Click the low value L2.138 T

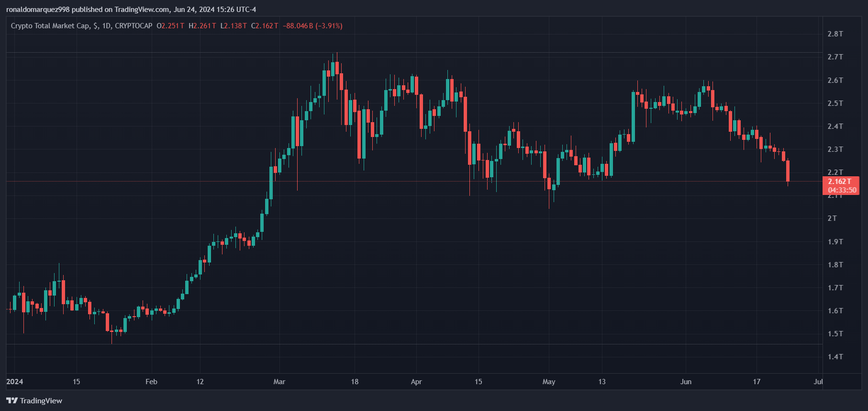[x=234, y=26]
